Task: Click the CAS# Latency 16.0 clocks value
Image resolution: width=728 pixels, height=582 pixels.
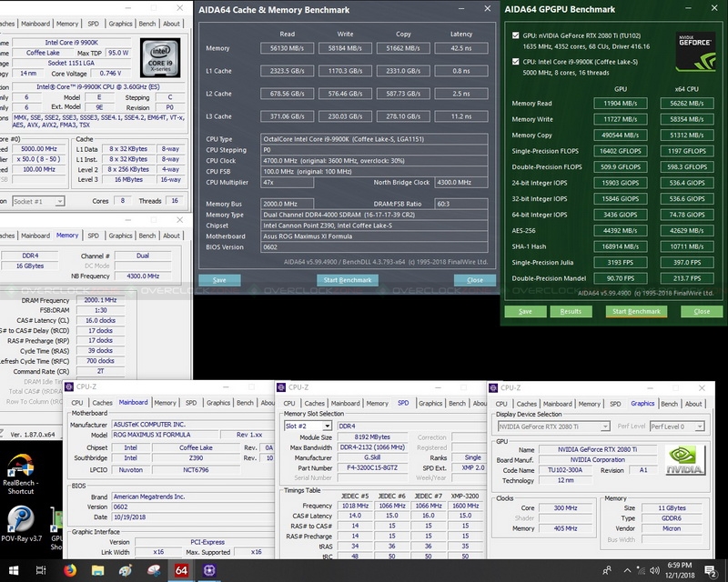Action: tap(101, 321)
